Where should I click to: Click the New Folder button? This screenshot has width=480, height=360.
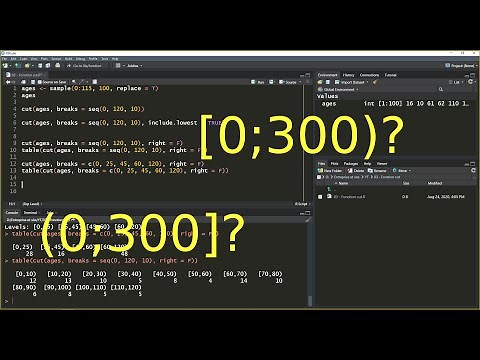[330, 171]
